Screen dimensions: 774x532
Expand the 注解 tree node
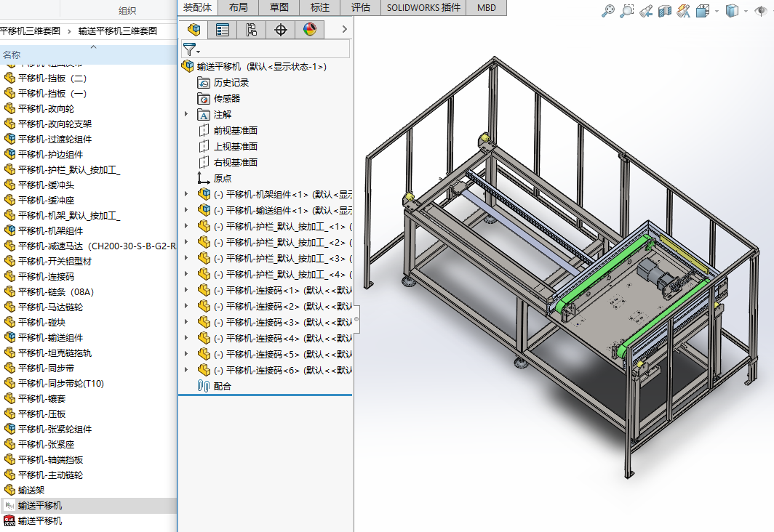pyautogui.click(x=186, y=115)
